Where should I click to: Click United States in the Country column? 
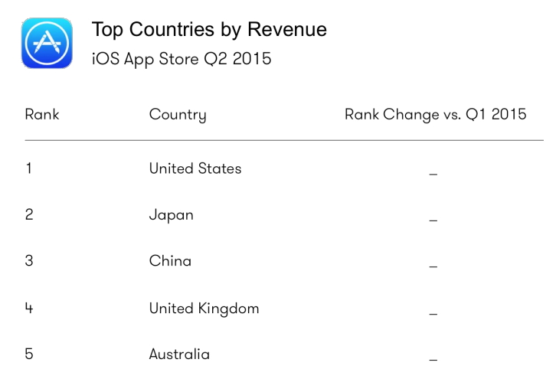(195, 168)
